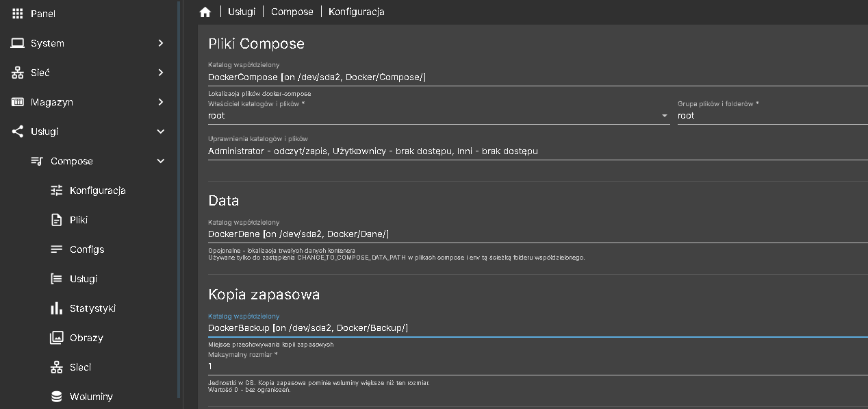
Task: Go to Pliki in Compose menu
Action: (x=79, y=220)
